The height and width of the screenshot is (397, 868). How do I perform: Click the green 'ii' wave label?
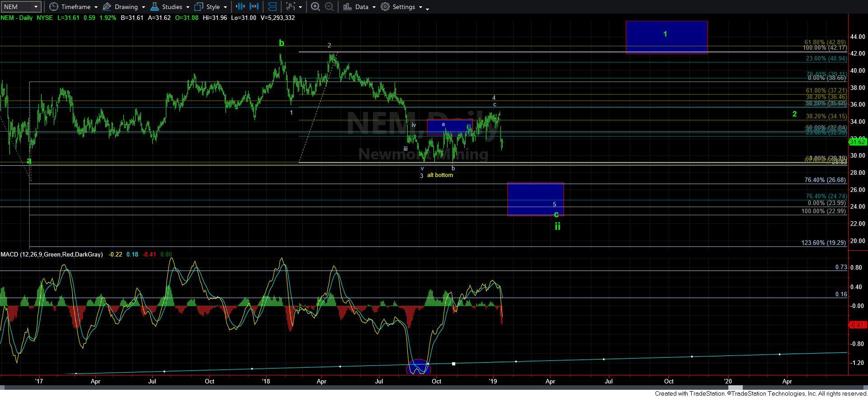[557, 226]
